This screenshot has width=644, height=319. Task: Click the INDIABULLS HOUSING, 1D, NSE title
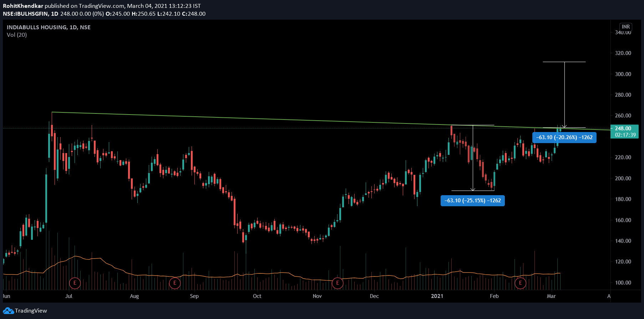[x=49, y=27]
